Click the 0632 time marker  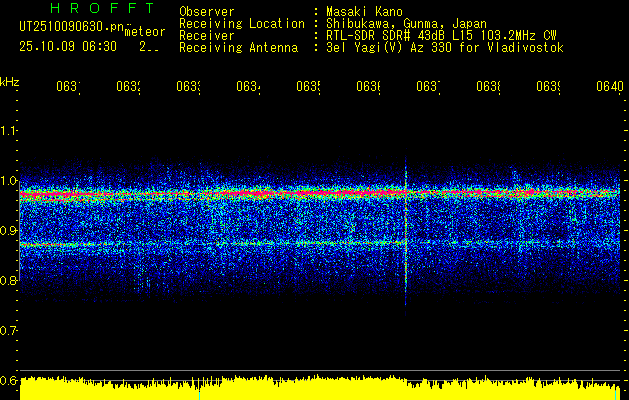click(128, 87)
